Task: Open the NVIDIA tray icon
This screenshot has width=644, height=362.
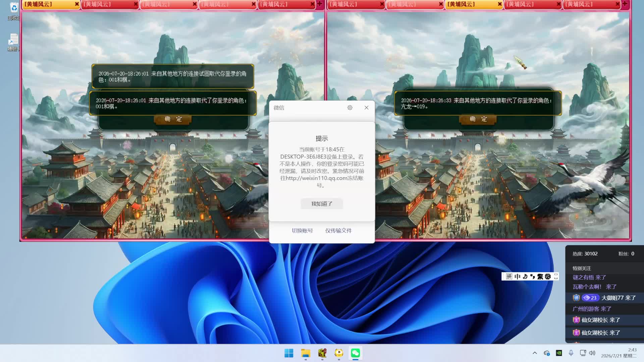Action: pos(559,353)
